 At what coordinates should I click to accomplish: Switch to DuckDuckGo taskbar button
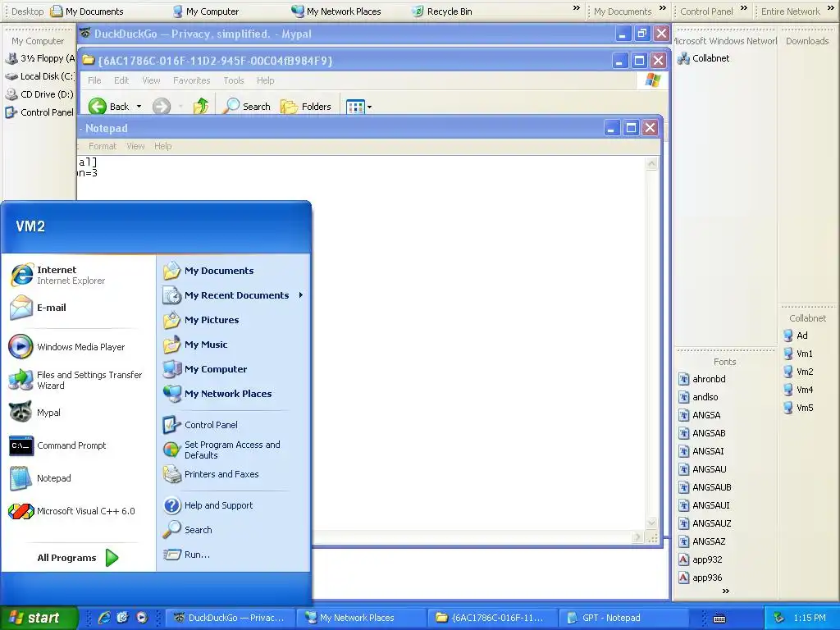click(230, 618)
